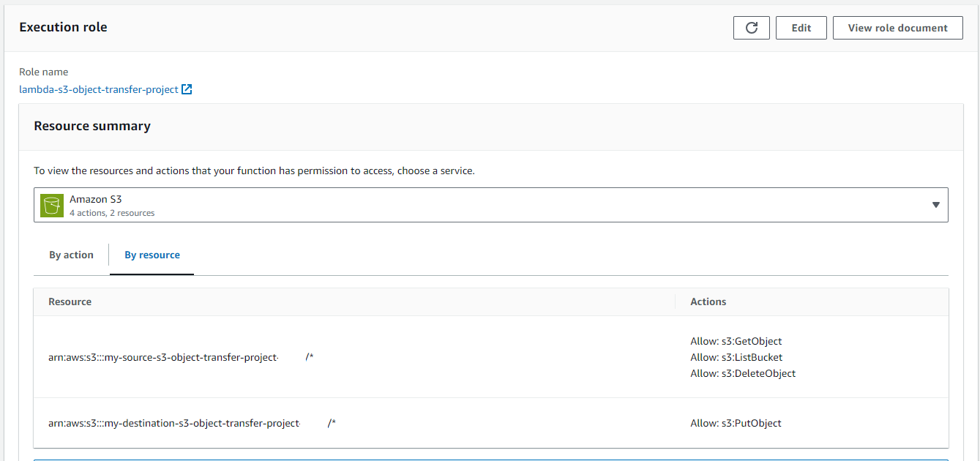The image size is (980, 461).
Task: Open lambda-s3-object-transfer-project role link
Action: pos(99,89)
